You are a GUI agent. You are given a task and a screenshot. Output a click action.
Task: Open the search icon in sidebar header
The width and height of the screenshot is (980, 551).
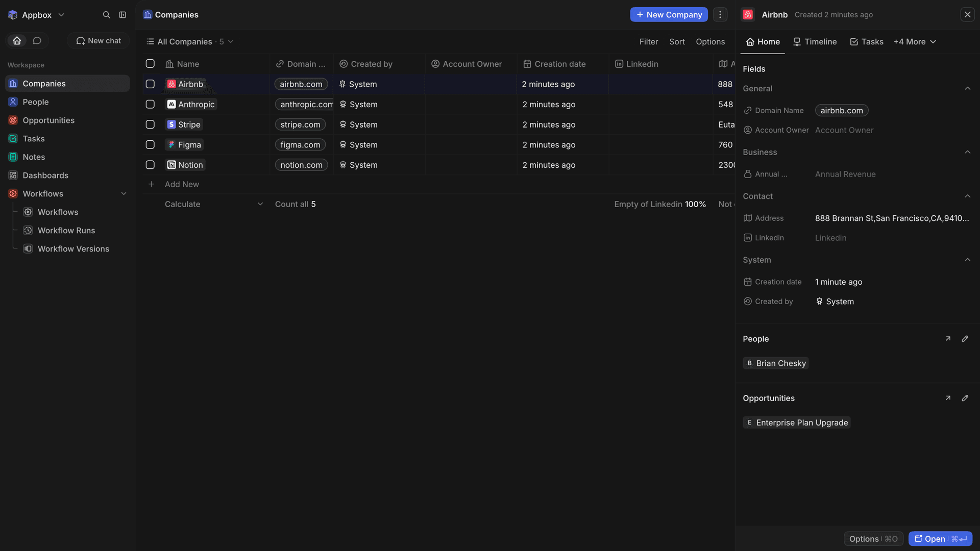(x=106, y=15)
